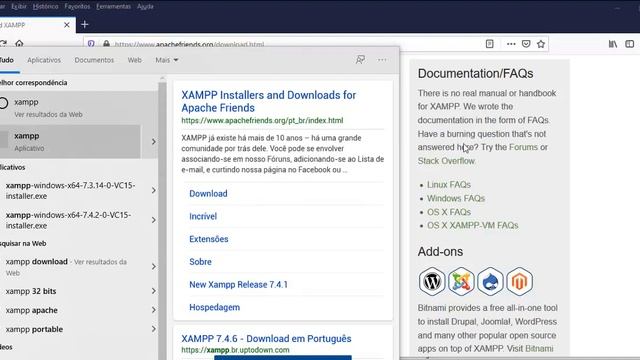This screenshot has width=640, height=360.
Task: Click the Drupal add-on icon
Action: coord(490,281)
